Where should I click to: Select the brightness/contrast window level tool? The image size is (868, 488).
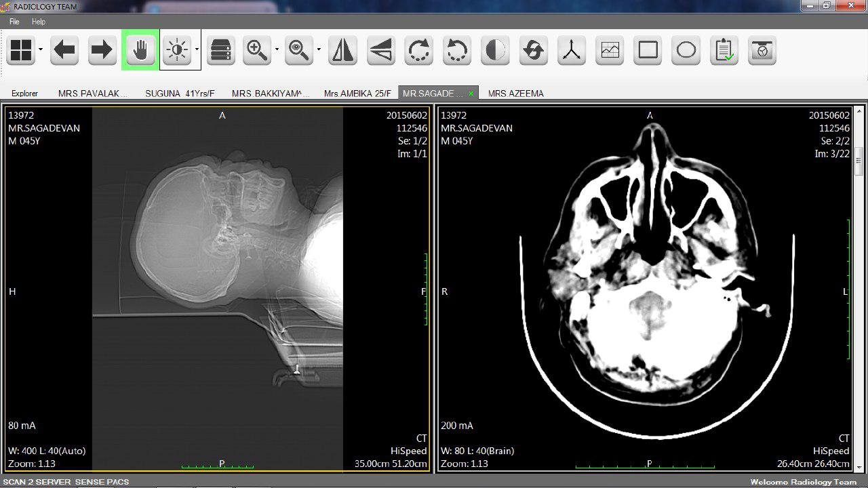[177, 50]
